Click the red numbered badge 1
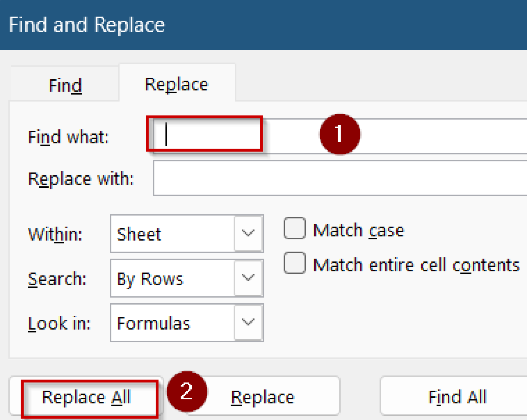Screen dimensions: 527x420 [x=340, y=134]
